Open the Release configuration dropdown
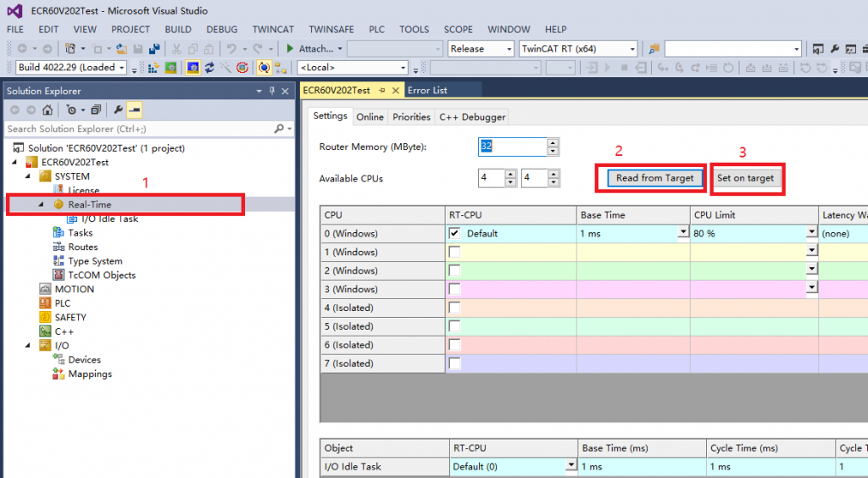868x478 pixels. point(509,48)
